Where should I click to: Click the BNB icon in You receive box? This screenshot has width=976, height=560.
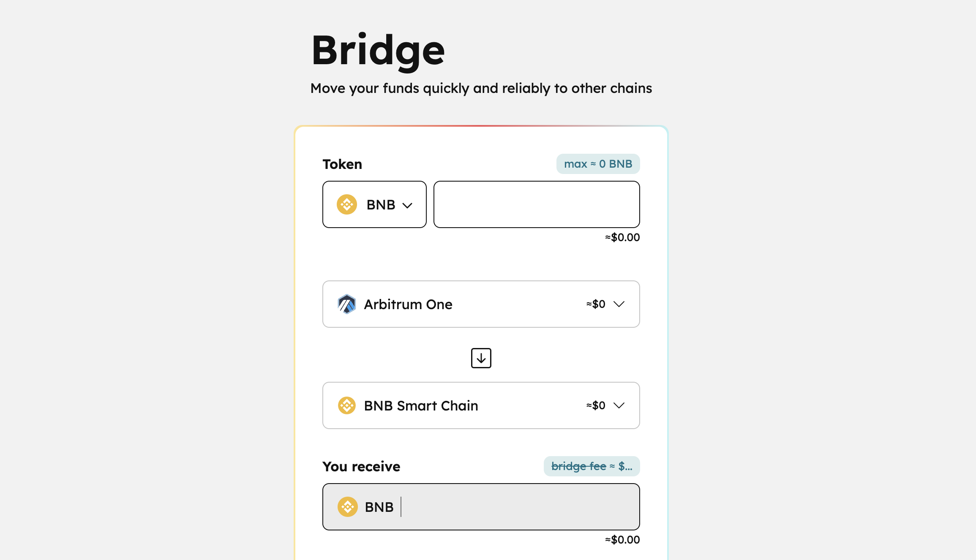pyautogui.click(x=348, y=507)
